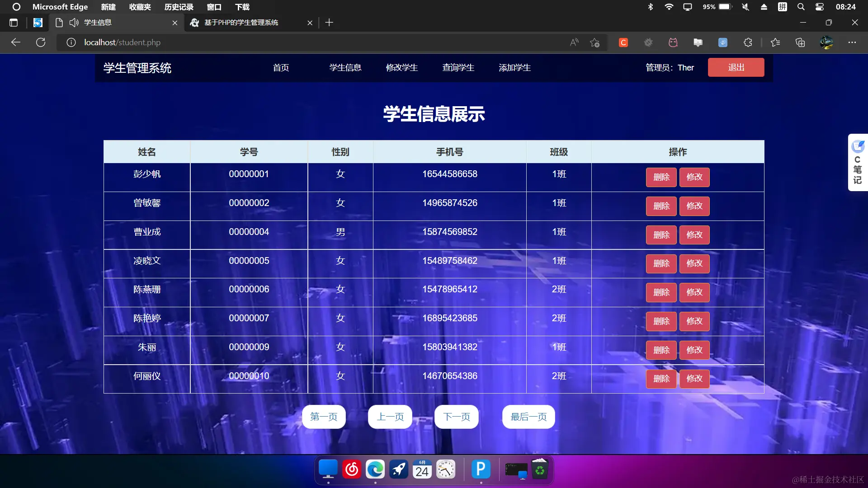Open the Collections icon in toolbar
This screenshot has width=868, height=488.
pos(800,42)
